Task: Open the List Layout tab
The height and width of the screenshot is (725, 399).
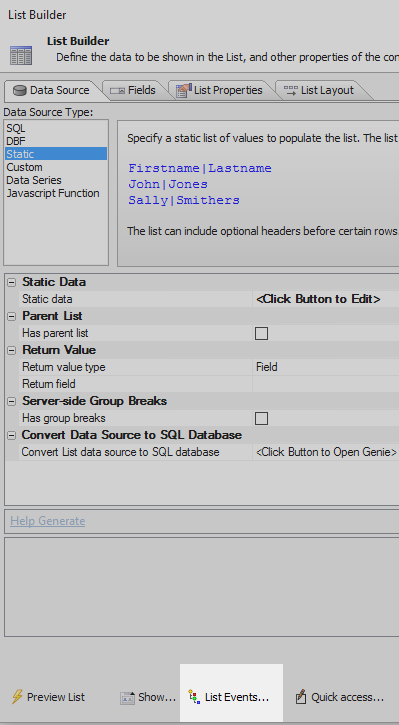Action: (320, 90)
